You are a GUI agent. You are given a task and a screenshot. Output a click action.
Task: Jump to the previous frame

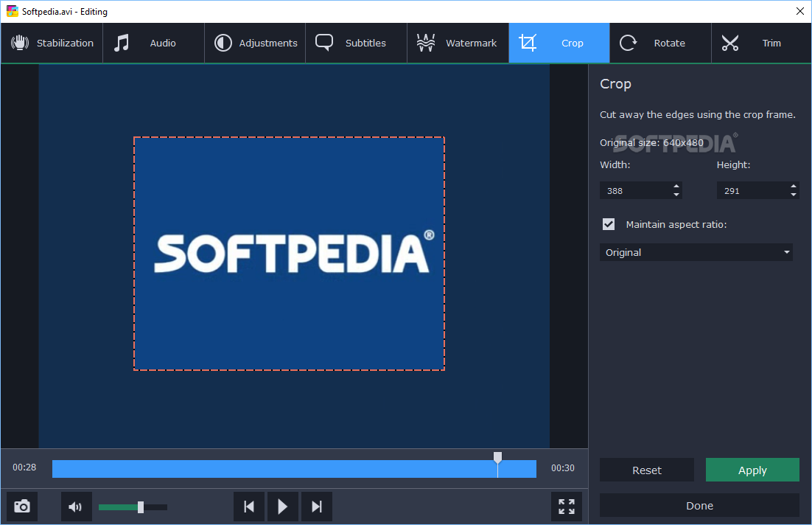click(x=249, y=507)
